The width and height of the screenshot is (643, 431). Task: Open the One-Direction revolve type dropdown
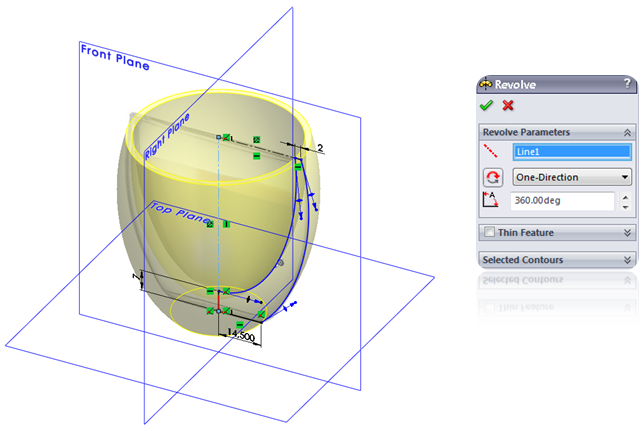(572, 177)
